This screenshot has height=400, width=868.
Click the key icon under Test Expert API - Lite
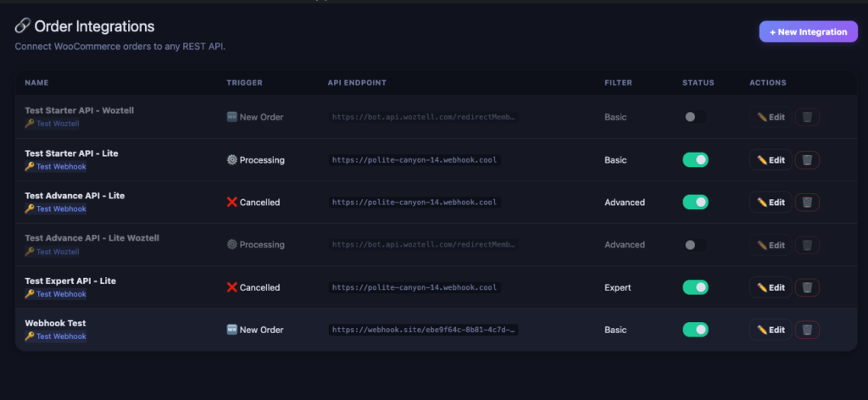click(x=30, y=294)
